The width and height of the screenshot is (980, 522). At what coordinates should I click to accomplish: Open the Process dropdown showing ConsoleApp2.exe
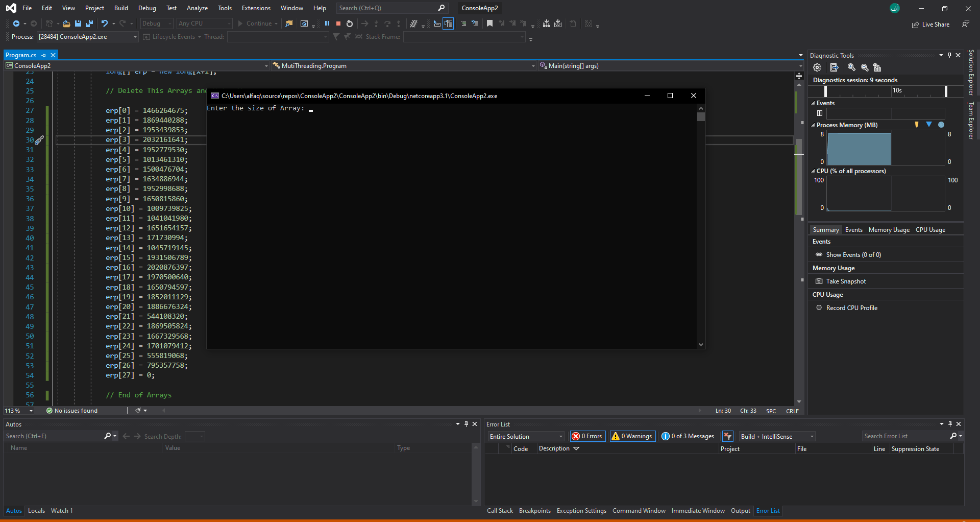tap(134, 36)
